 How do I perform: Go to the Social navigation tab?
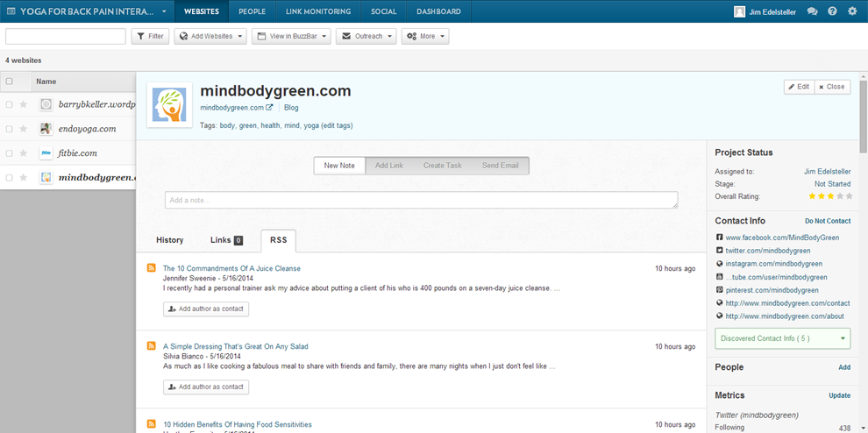click(x=384, y=11)
